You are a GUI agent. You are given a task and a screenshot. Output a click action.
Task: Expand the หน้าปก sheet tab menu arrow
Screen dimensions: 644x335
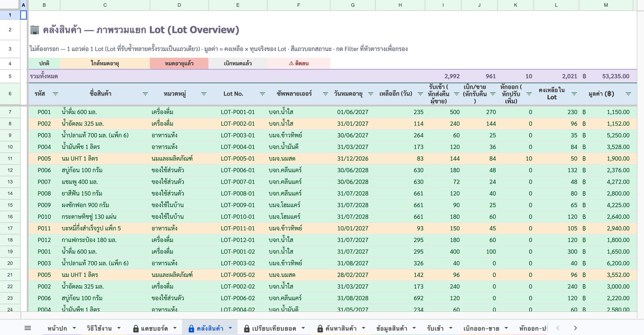click(x=74, y=328)
